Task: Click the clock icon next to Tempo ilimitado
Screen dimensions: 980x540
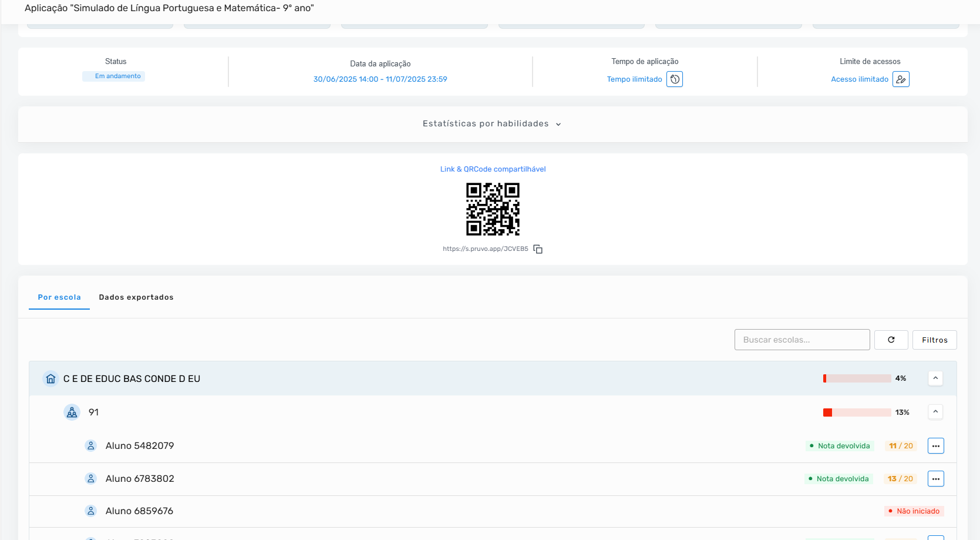Action: (x=675, y=79)
